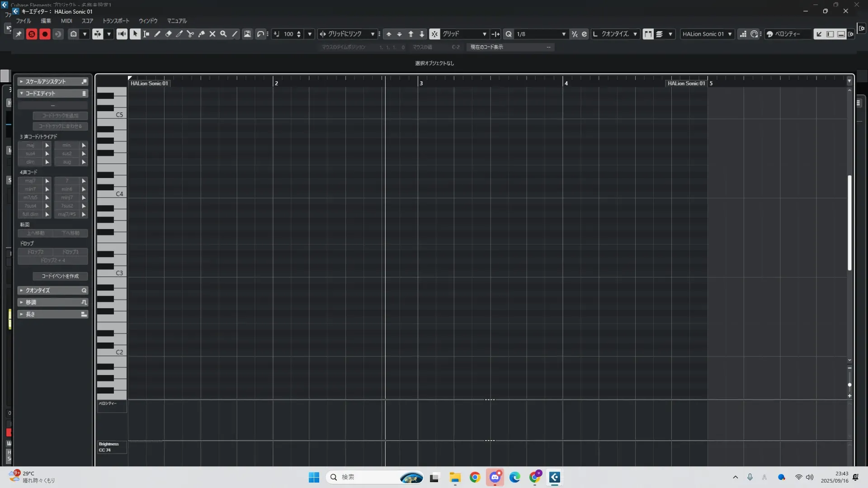Select the Line tool
Viewport: 868px width, 488px height.
click(235, 34)
